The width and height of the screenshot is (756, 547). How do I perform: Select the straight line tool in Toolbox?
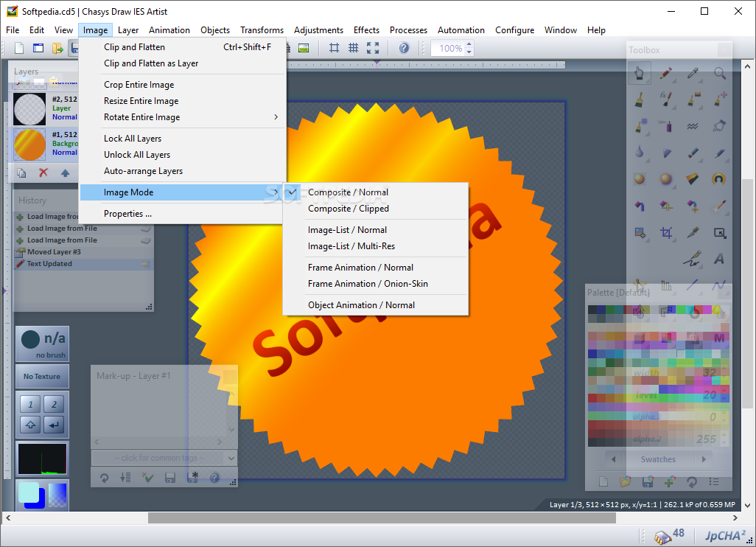tap(693, 285)
